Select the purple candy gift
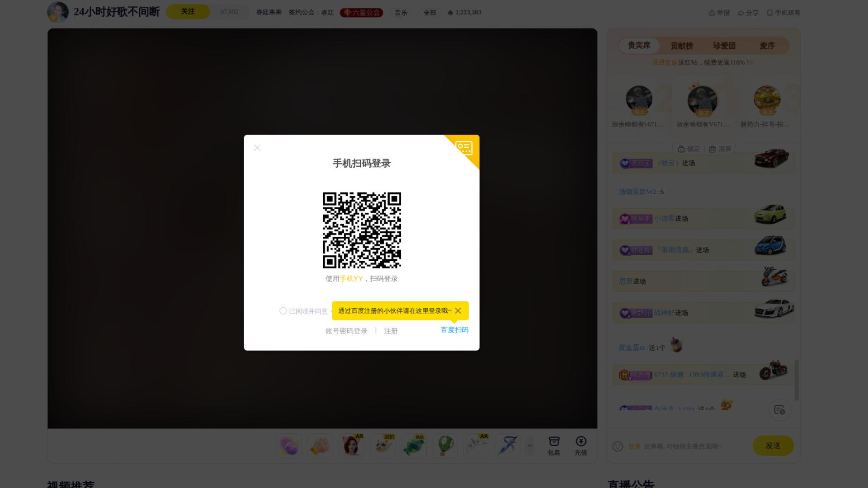Image resolution: width=868 pixels, height=488 pixels. coord(289,446)
